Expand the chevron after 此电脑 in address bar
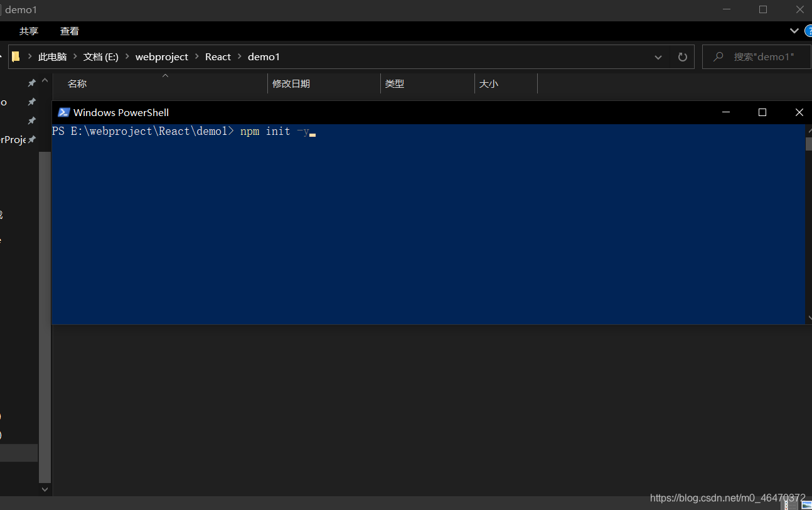This screenshot has height=510, width=812. click(x=75, y=56)
